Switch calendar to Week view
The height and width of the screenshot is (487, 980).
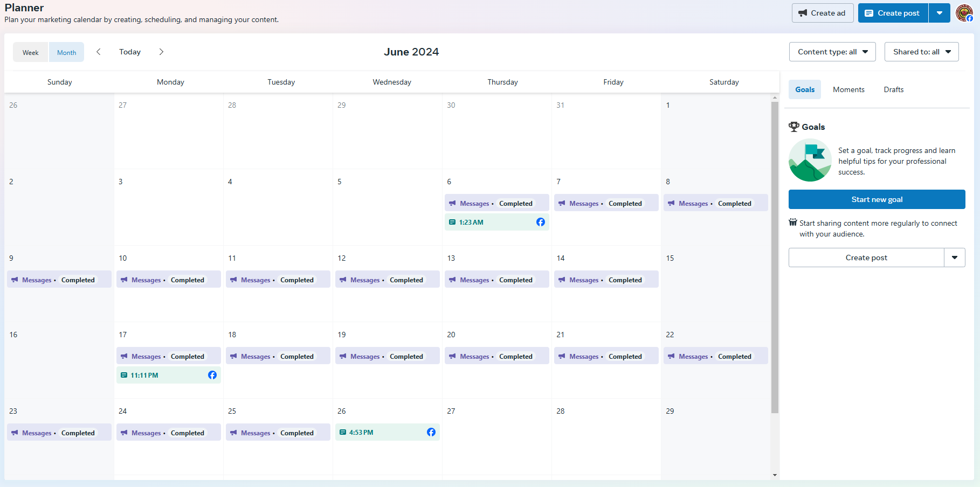coord(30,52)
